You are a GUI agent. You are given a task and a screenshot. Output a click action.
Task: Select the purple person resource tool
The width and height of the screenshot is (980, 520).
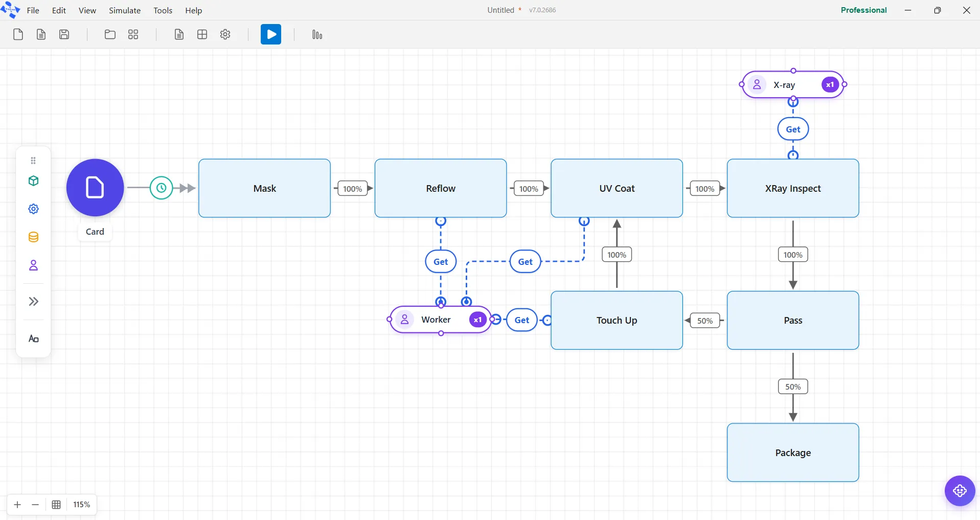click(34, 265)
